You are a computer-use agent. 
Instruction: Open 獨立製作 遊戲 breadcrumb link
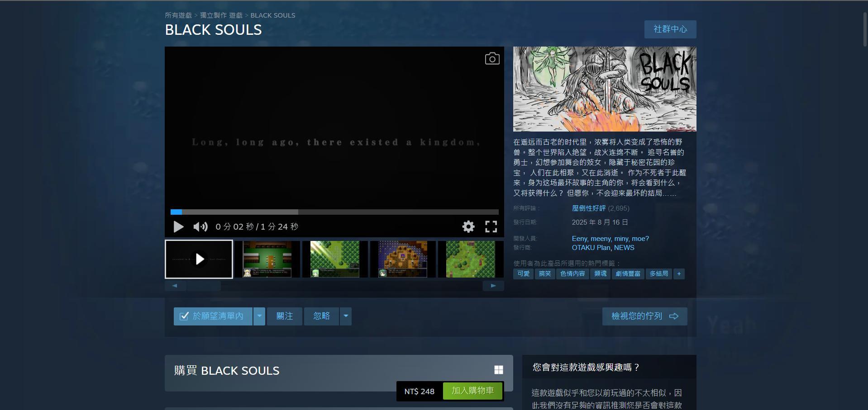[221, 15]
